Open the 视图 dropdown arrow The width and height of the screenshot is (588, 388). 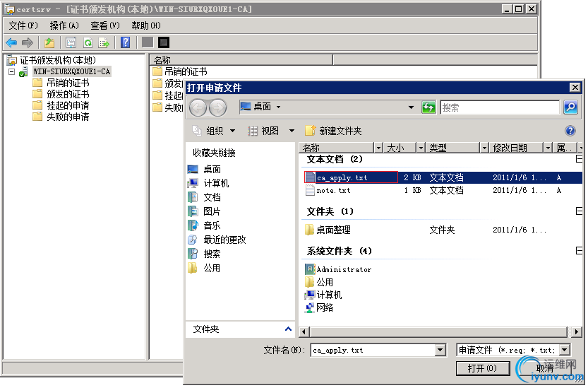coord(292,131)
